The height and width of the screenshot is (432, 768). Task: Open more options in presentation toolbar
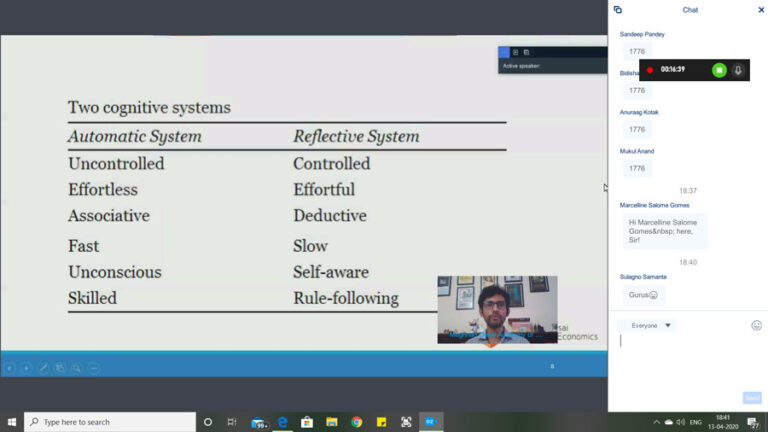94,368
